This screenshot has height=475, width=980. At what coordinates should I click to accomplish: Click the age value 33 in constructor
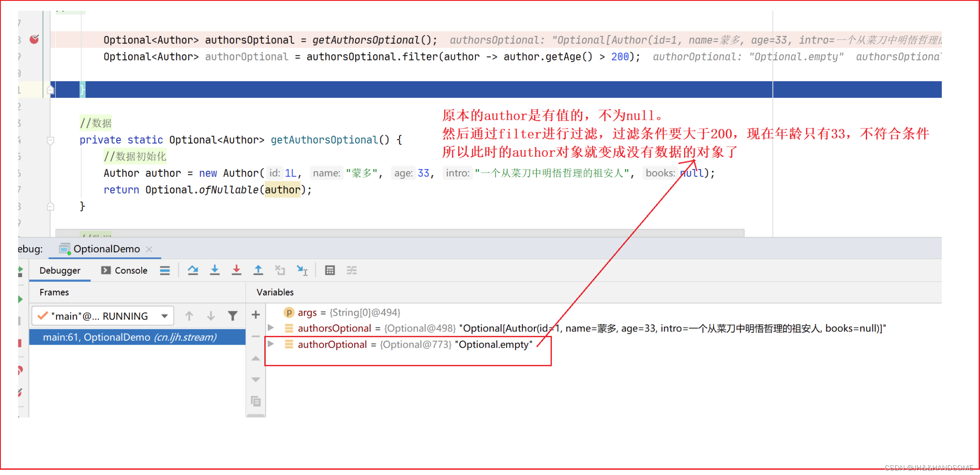(423, 173)
